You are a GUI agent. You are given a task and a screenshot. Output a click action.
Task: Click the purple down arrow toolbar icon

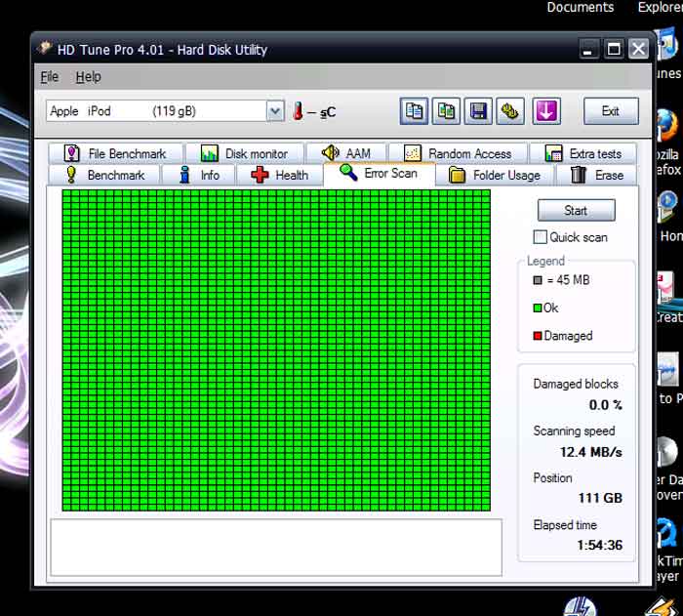(x=545, y=111)
